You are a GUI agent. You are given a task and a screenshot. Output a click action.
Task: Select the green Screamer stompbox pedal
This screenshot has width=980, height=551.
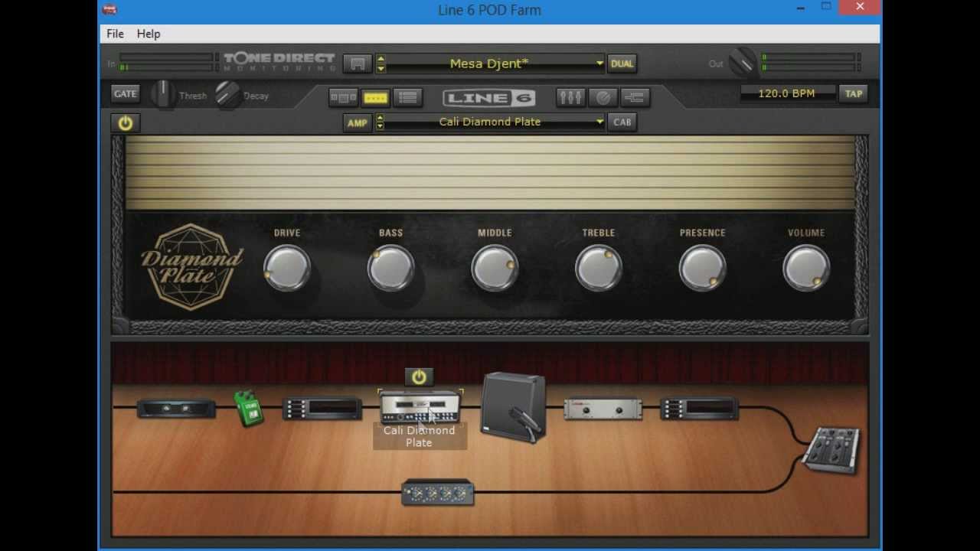tap(248, 408)
